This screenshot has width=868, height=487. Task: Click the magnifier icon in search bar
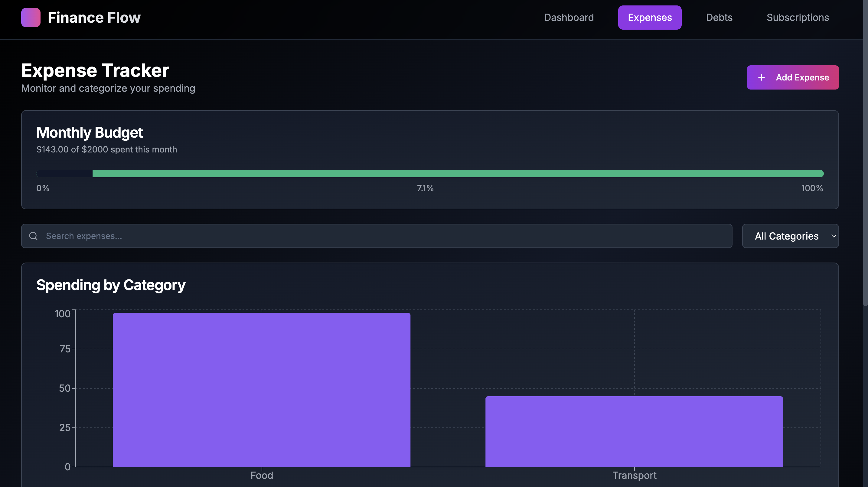[x=33, y=236]
